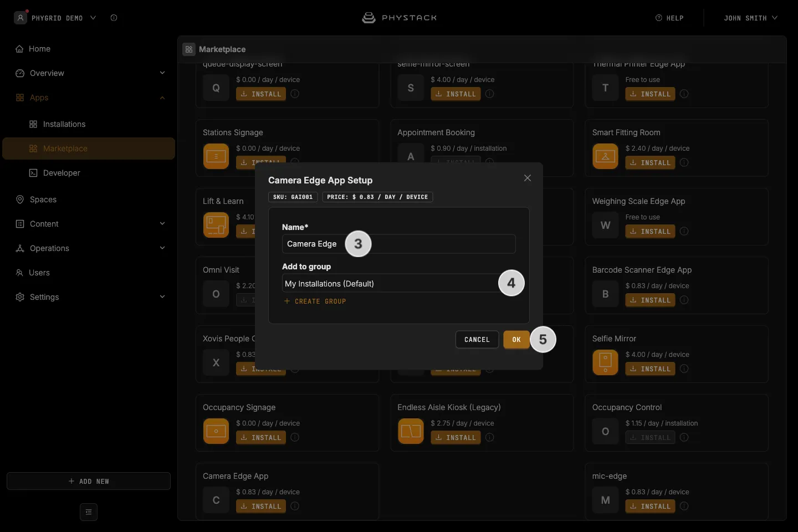Screen dimensions: 798x532
Task: Close the Camera Edge App Setup dialog
Action: tap(528, 178)
